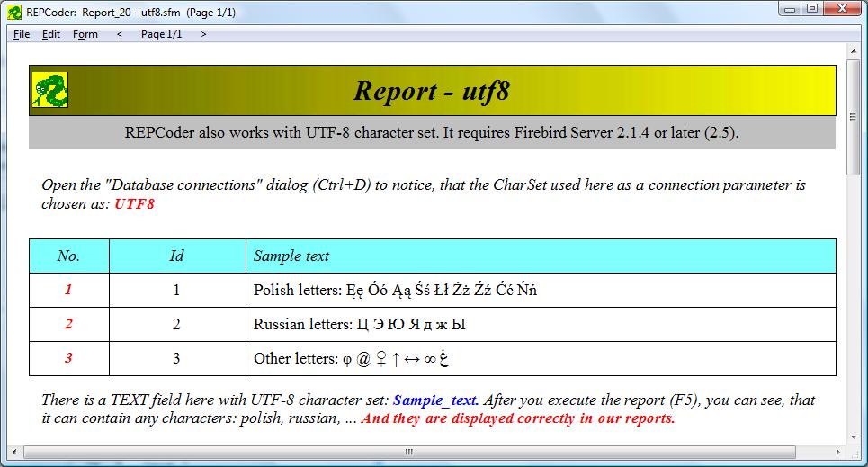Click the 'Polish letters' sample text cell
The height and width of the screenshot is (467, 868).
541,290
